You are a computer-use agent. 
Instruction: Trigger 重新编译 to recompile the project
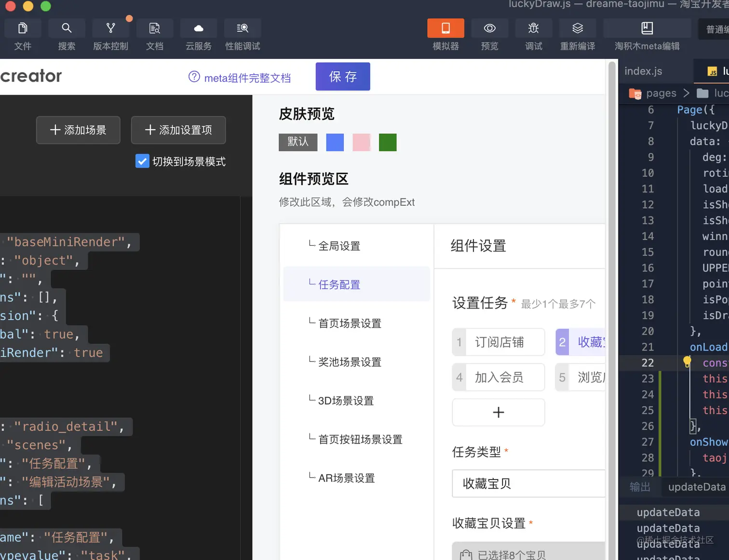pyautogui.click(x=577, y=35)
